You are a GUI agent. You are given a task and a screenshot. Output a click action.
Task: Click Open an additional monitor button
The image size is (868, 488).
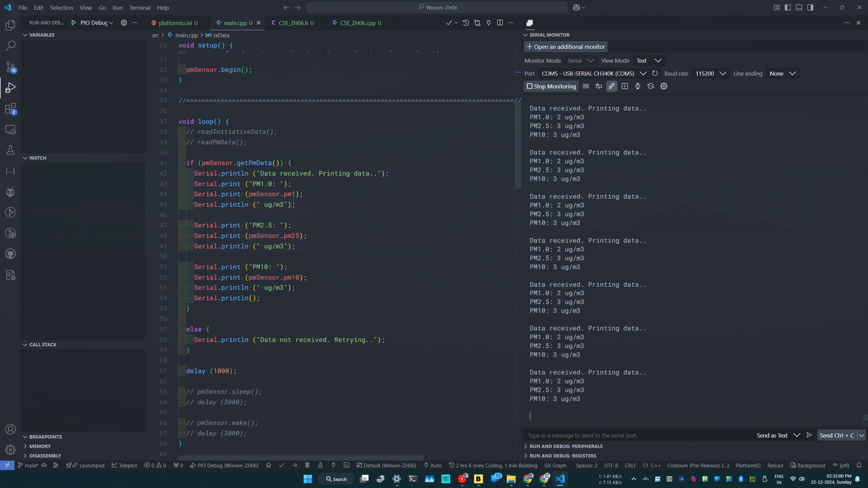click(566, 46)
